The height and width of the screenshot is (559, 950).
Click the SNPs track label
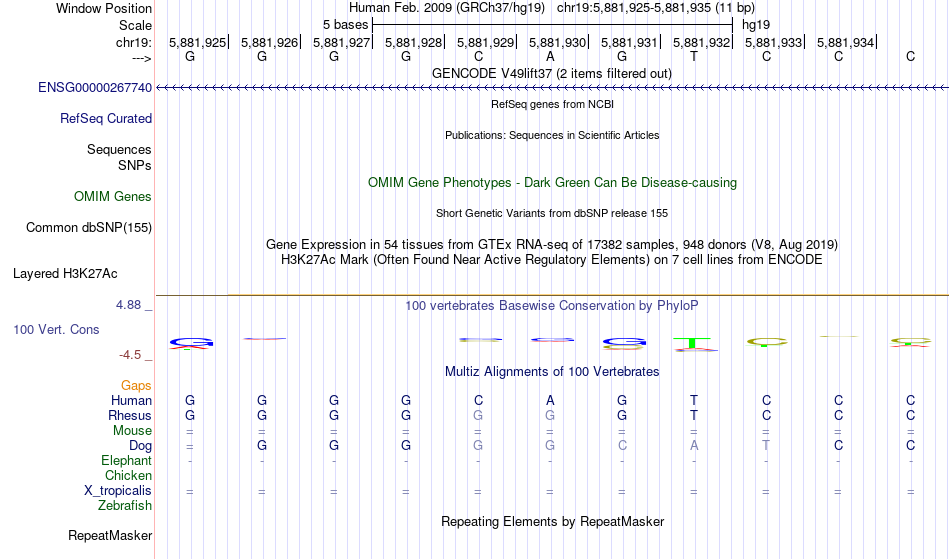(135, 165)
